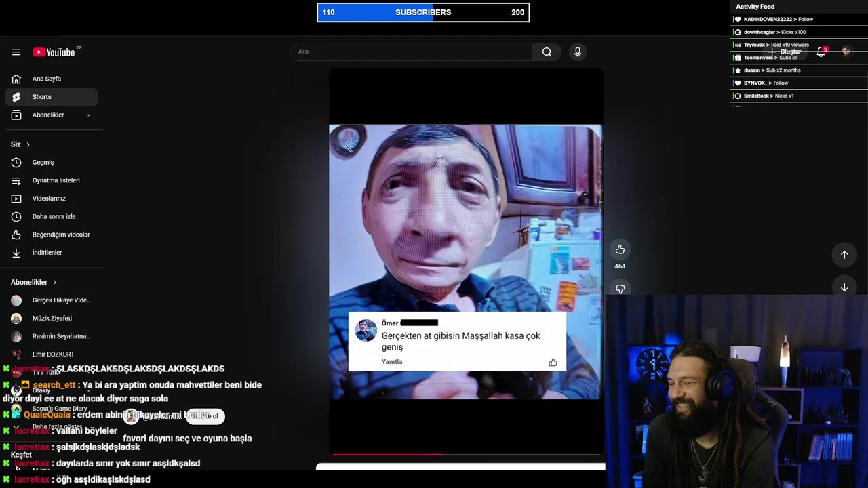The image size is (868, 488).
Task: Click SmileRock Kicks x1 entry
Action: (800, 96)
